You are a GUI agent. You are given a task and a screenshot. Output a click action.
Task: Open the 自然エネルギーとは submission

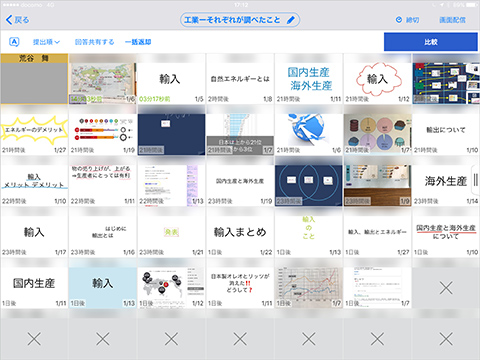point(240,83)
